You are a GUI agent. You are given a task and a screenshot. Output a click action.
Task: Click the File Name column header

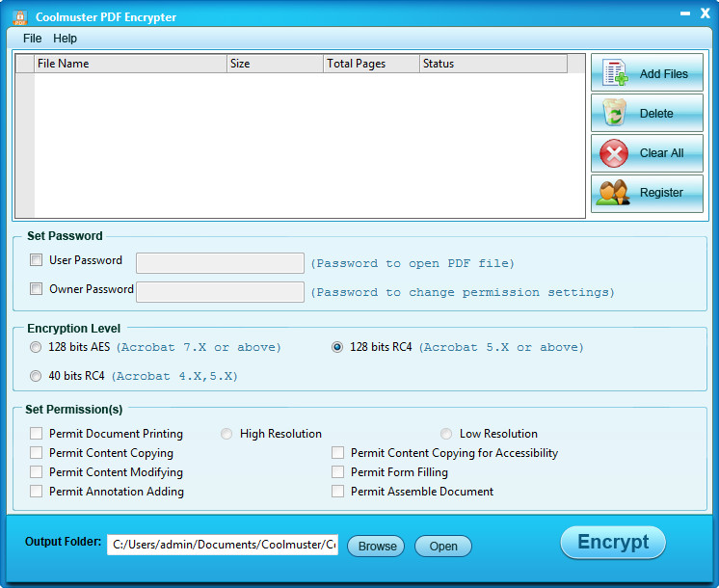point(131,64)
